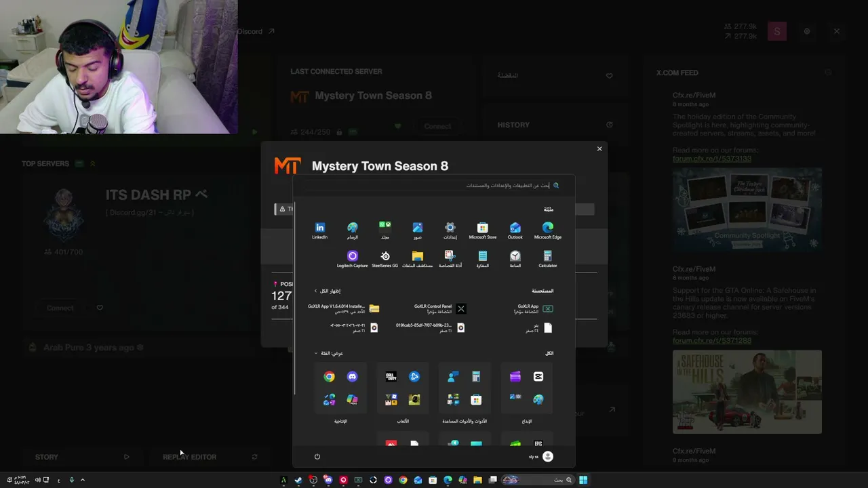Launch the pinned Snipping Tool
The image size is (868, 488).
click(x=450, y=259)
